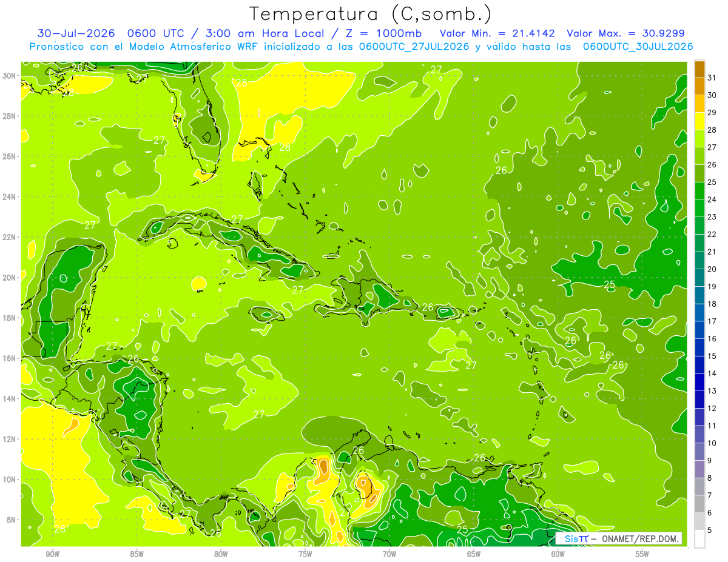Image resolution: width=728 pixels, height=562 pixels.
Task: Click the colorbar value label 17
Action: click(712, 321)
